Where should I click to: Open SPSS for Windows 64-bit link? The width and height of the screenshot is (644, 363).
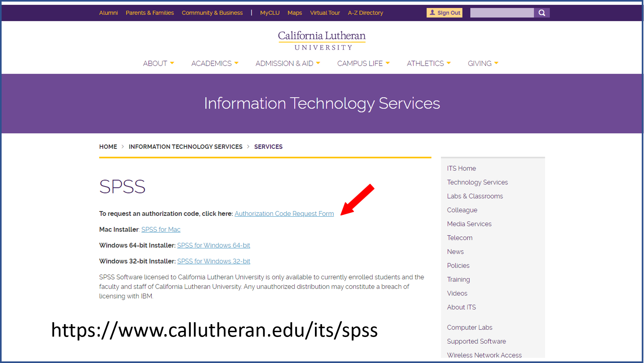click(x=214, y=245)
